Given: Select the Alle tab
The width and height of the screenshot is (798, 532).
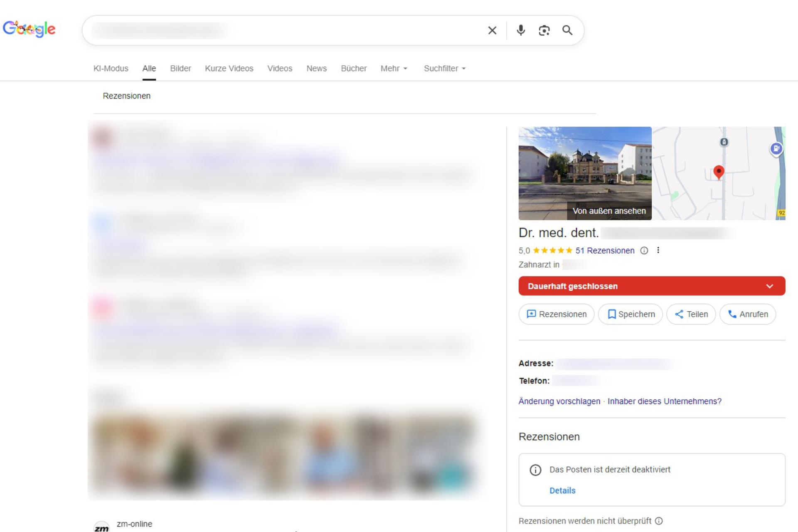Looking at the screenshot, I should click(149, 69).
